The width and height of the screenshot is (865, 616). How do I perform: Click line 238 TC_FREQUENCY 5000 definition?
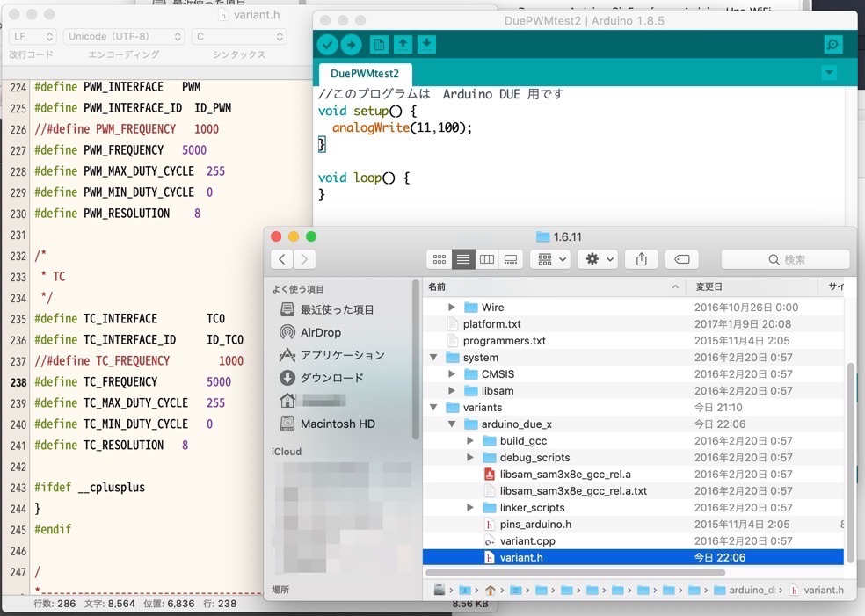pos(133,381)
